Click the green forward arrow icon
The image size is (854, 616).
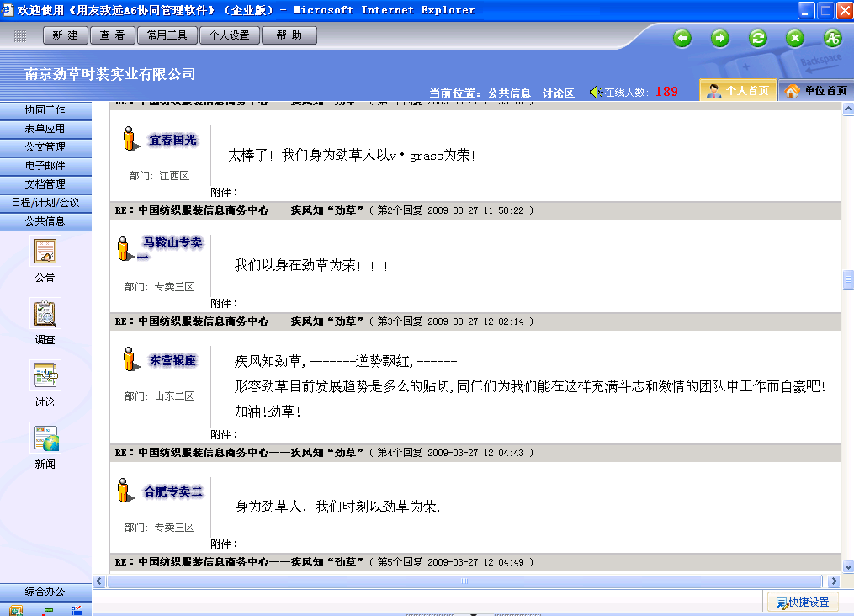pos(720,38)
